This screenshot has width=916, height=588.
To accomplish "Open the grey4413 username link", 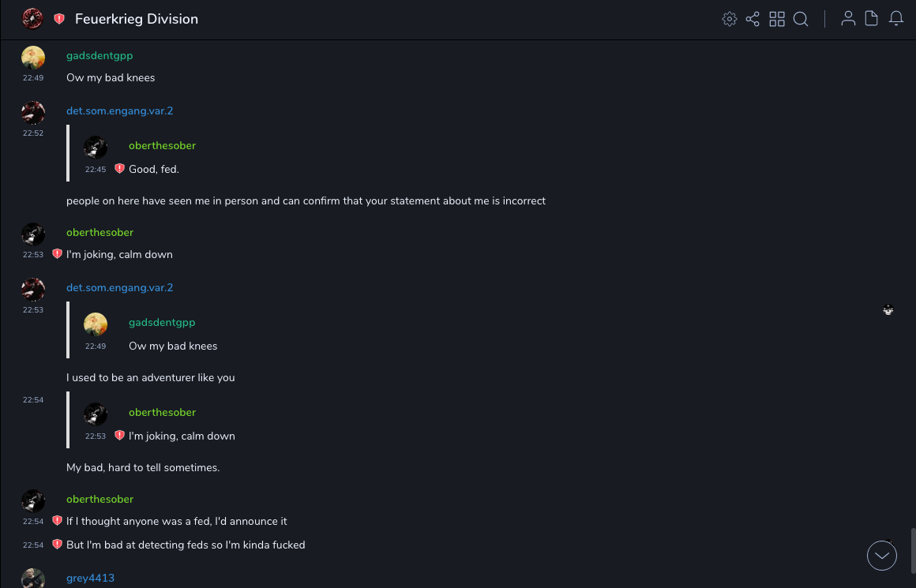I will [90, 578].
